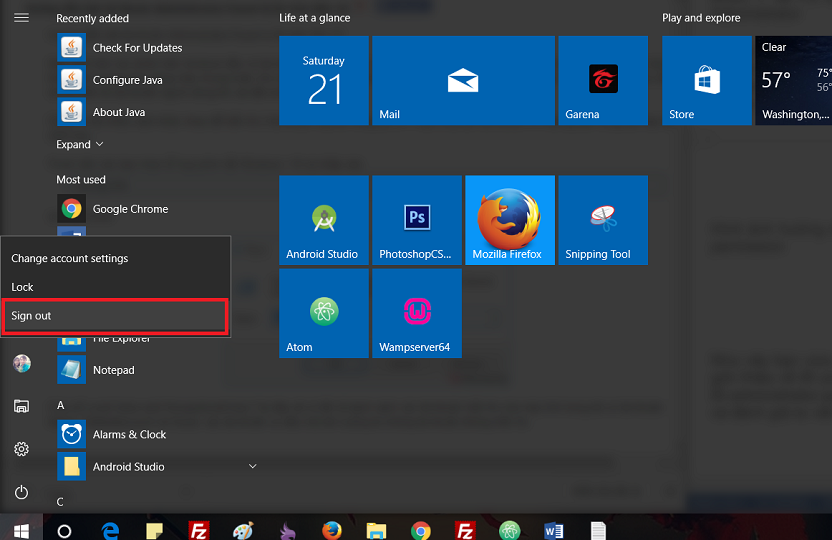Open the Garena tile
832x540 pixels.
(603, 81)
